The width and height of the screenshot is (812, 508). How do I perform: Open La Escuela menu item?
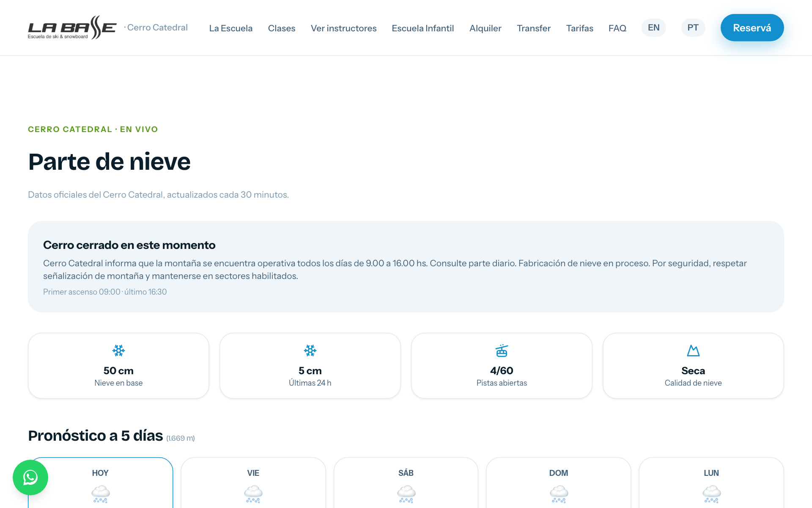coord(231,28)
